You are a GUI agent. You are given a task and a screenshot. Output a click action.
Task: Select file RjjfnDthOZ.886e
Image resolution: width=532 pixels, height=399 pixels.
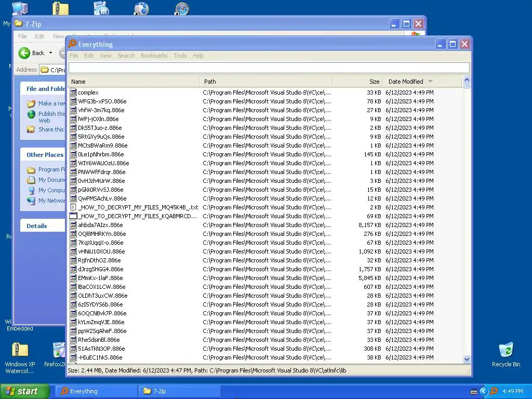click(99, 260)
